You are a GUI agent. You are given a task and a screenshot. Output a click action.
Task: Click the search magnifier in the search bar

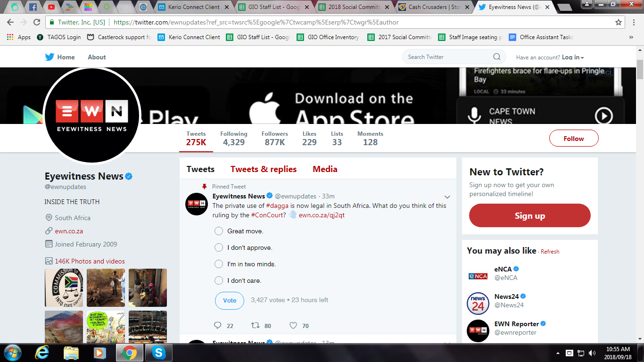[496, 57]
